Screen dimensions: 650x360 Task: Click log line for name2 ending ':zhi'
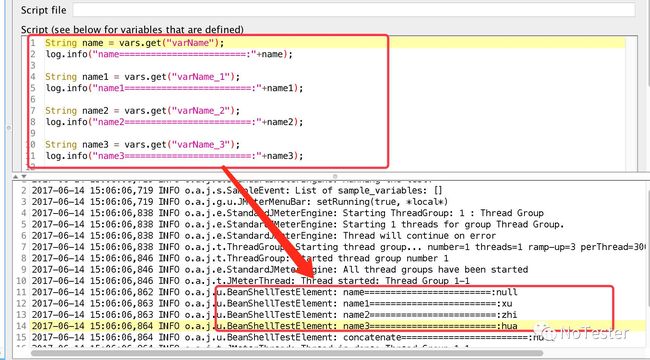[274, 314]
